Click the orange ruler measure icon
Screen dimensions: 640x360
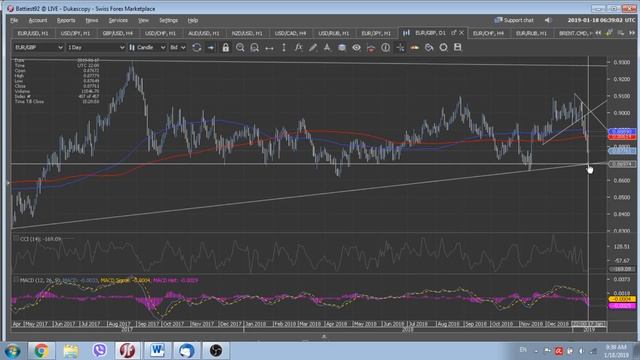point(414,48)
